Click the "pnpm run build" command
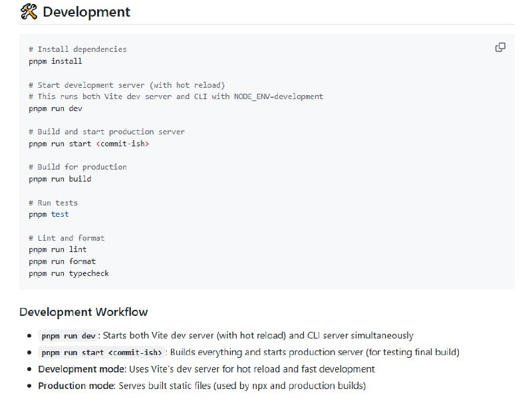Screen dimensions: 532x399 click(61, 179)
